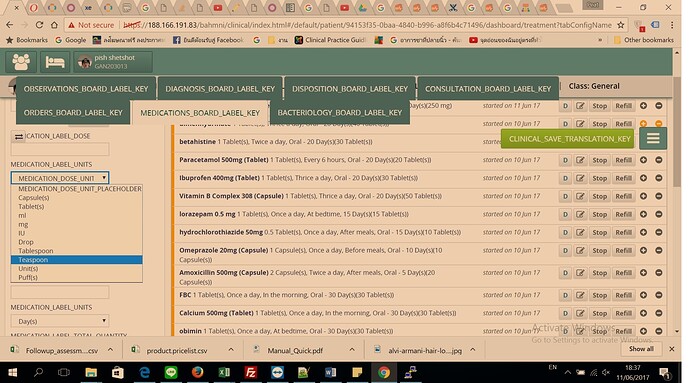This screenshot has width=690, height=383.
Task: Open the hamburger menu beside save button
Action: (653, 139)
